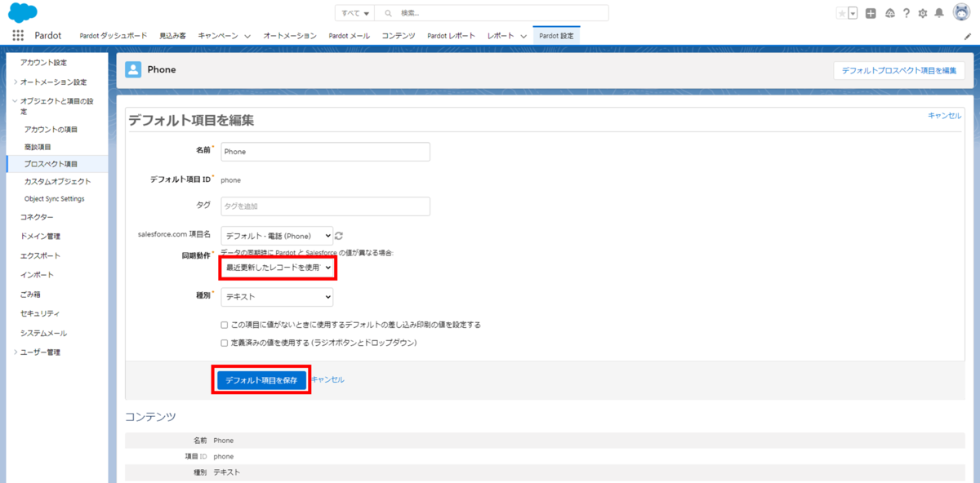The width and height of the screenshot is (980, 483).
Task: Open the オートメーション tab
Action: tap(290, 36)
